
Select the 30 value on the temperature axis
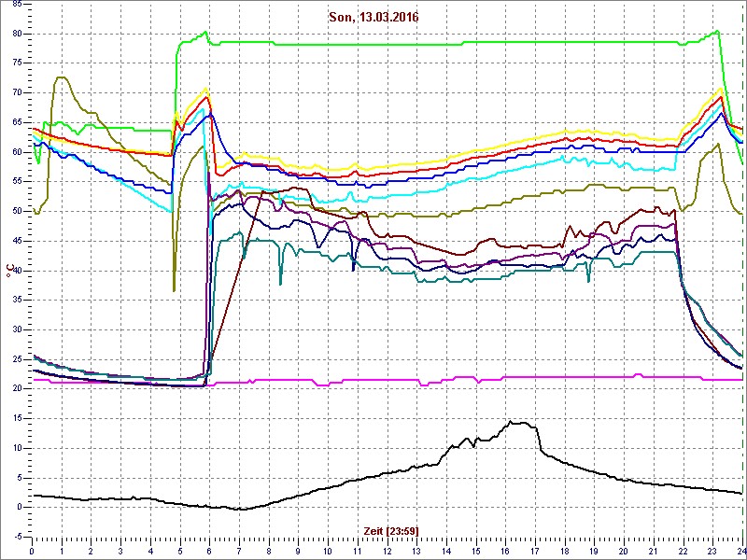coord(16,329)
